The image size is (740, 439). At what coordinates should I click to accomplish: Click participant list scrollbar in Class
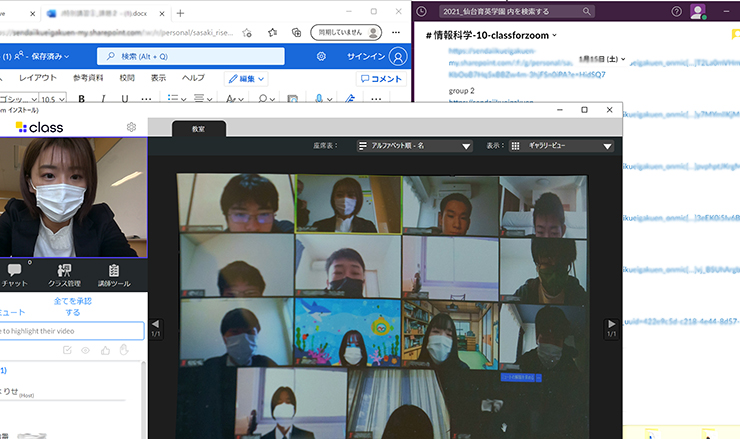click(x=143, y=400)
